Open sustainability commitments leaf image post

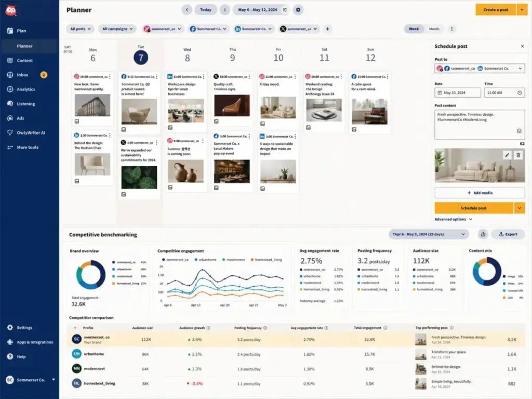[139, 178]
